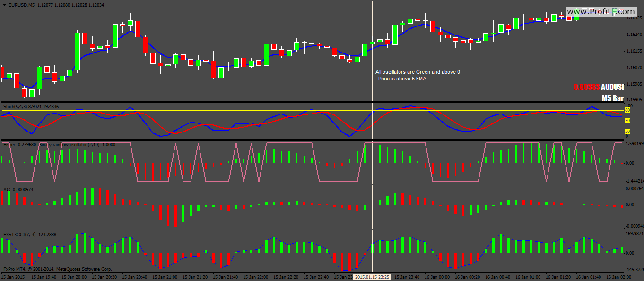Click the 1.16155 price axis label
This screenshot has height=281, width=644.
634,51
